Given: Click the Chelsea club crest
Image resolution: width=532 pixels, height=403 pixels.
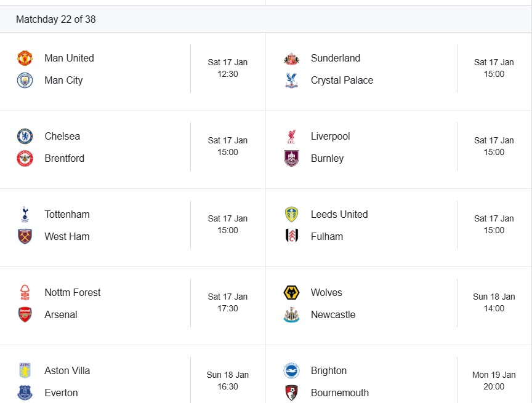Looking at the screenshot, I should pos(25,137).
